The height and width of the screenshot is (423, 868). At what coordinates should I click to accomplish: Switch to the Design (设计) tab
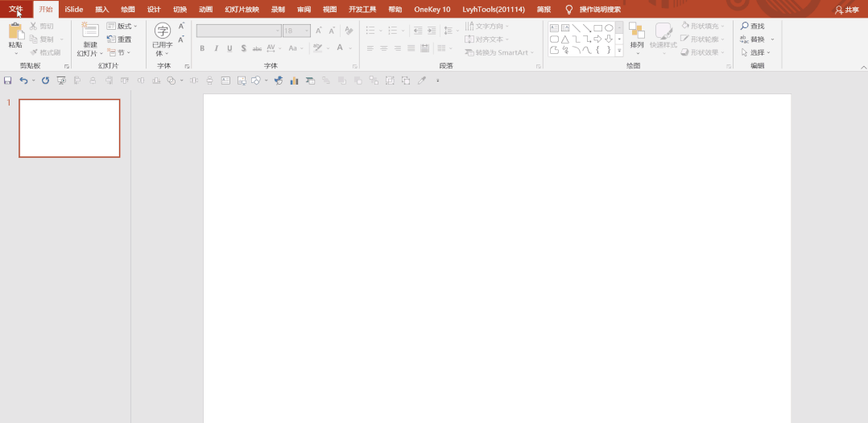[x=154, y=10]
